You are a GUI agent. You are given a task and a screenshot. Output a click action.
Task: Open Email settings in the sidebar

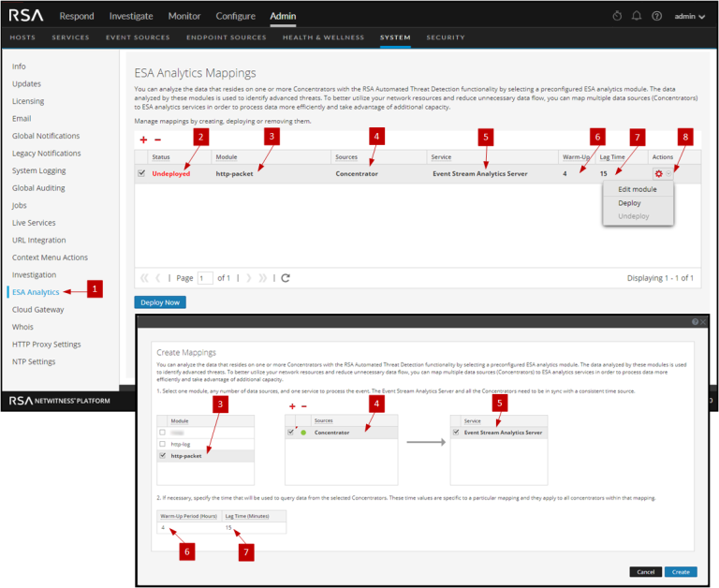22,119
